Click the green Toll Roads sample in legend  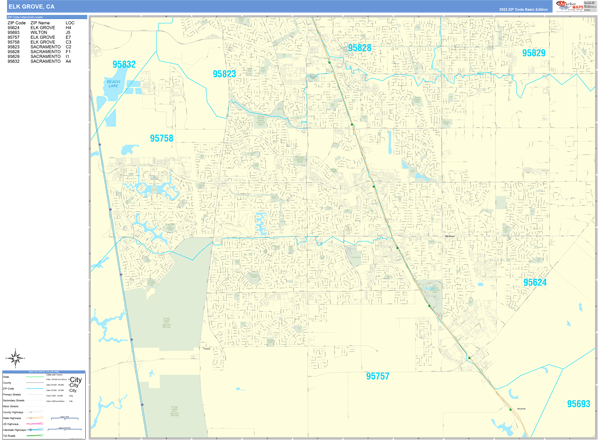pyautogui.click(x=35, y=435)
